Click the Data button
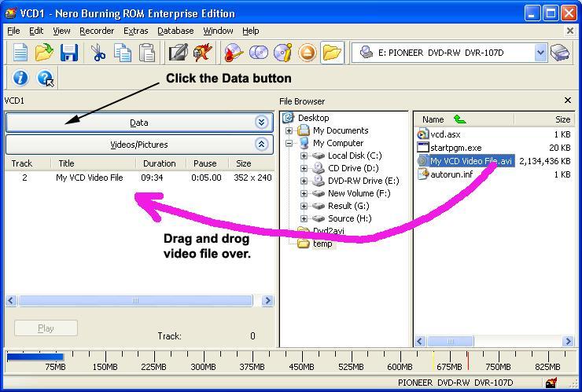Viewport: 582px width, 392px height. 138,123
